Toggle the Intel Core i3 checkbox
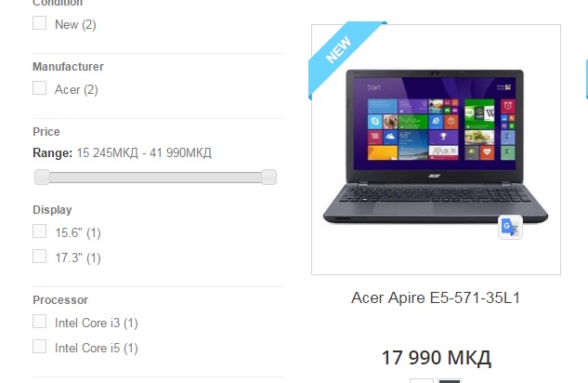 click(x=39, y=322)
